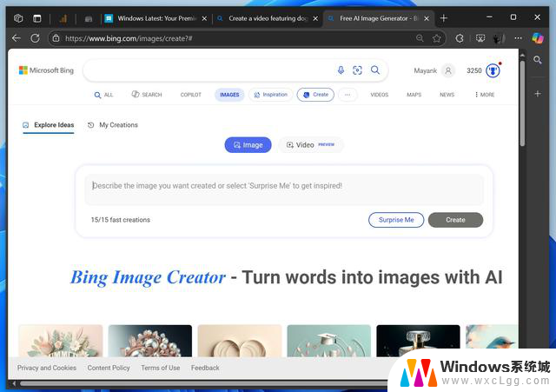
Task: Add page to favorites star
Action: [x=436, y=38]
